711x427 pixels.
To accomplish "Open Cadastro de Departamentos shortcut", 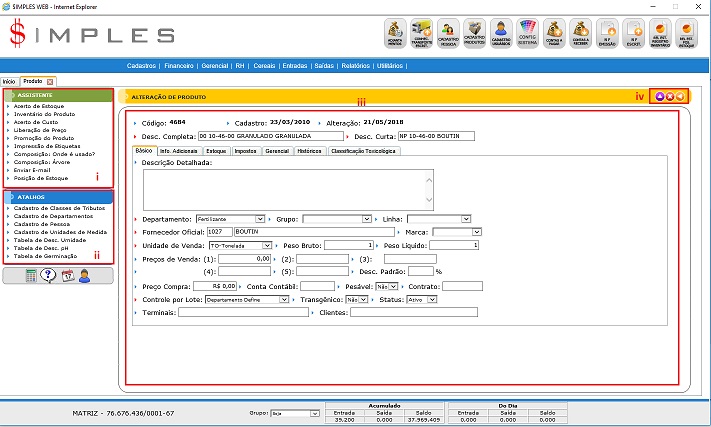I will (x=52, y=214).
